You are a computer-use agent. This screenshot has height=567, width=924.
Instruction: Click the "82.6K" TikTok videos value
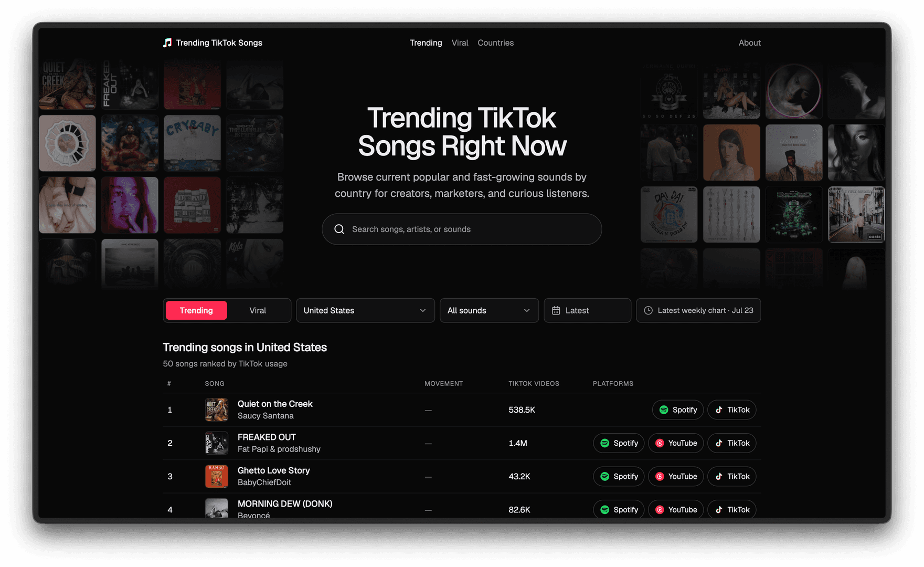click(519, 510)
